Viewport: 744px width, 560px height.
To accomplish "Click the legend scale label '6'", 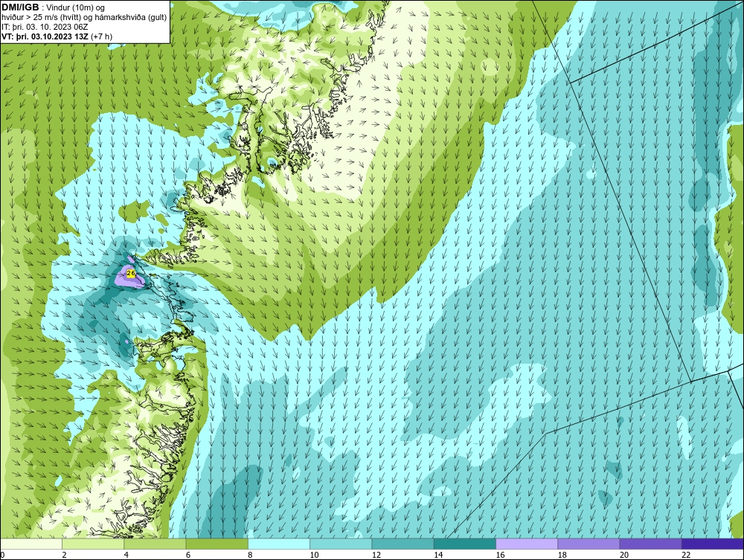I will tap(188, 556).
